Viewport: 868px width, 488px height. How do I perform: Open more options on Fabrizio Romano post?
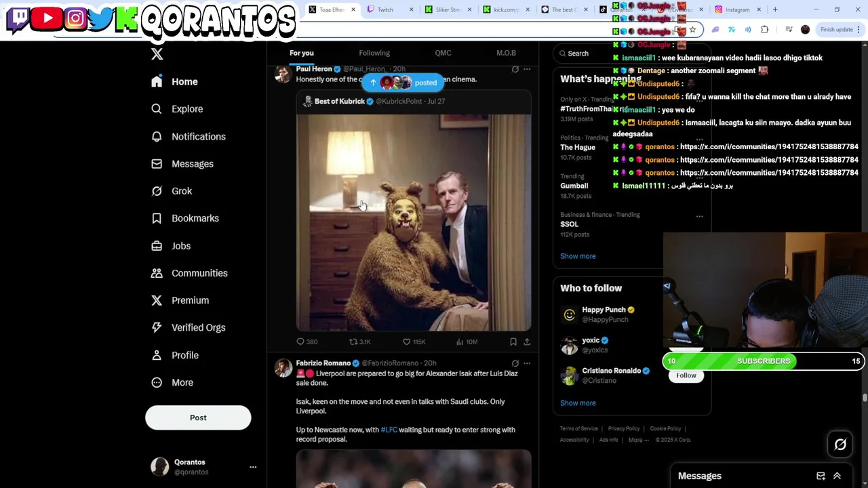(x=527, y=363)
